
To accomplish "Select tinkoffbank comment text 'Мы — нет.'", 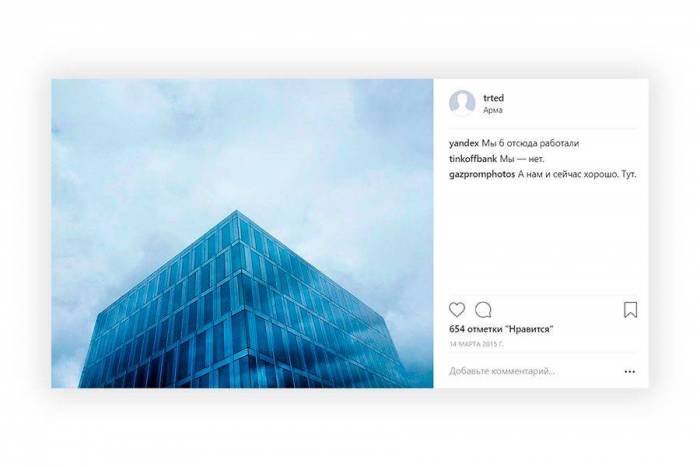I will [x=522, y=159].
